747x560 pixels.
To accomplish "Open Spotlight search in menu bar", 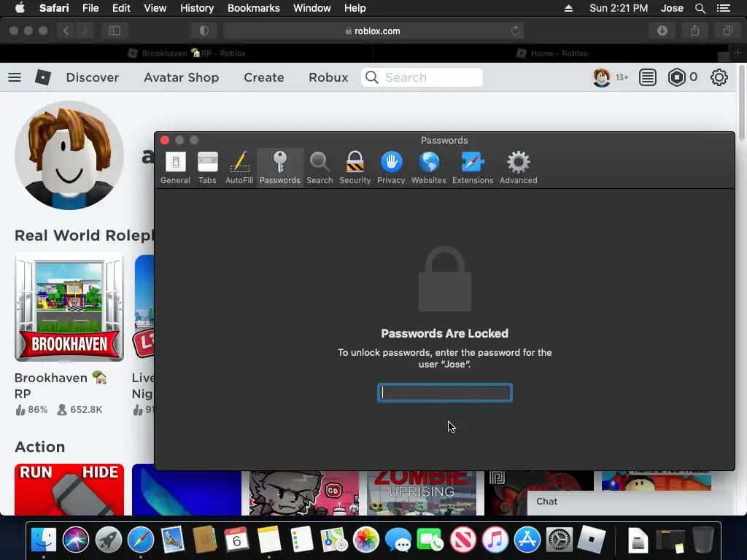I will tap(700, 8).
